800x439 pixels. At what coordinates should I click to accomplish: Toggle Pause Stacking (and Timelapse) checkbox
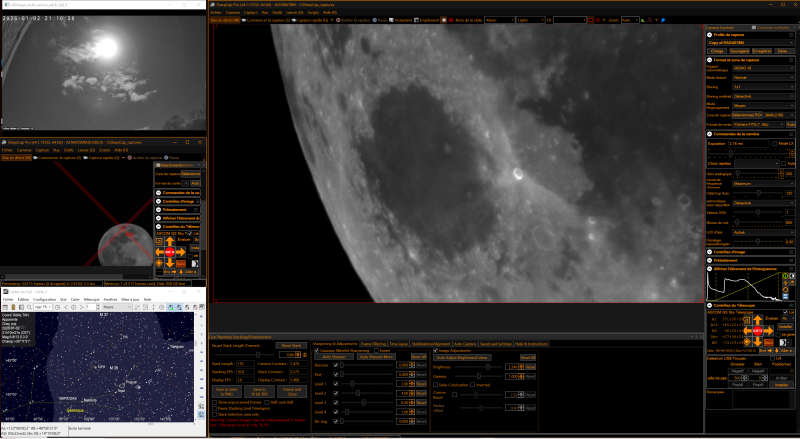pyautogui.click(x=214, y=408)
